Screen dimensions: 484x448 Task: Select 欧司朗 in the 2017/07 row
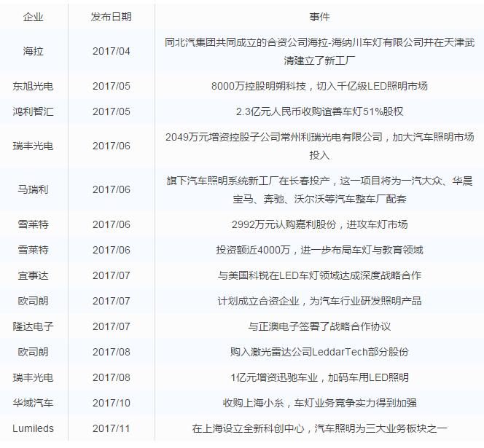coord(33,301)
